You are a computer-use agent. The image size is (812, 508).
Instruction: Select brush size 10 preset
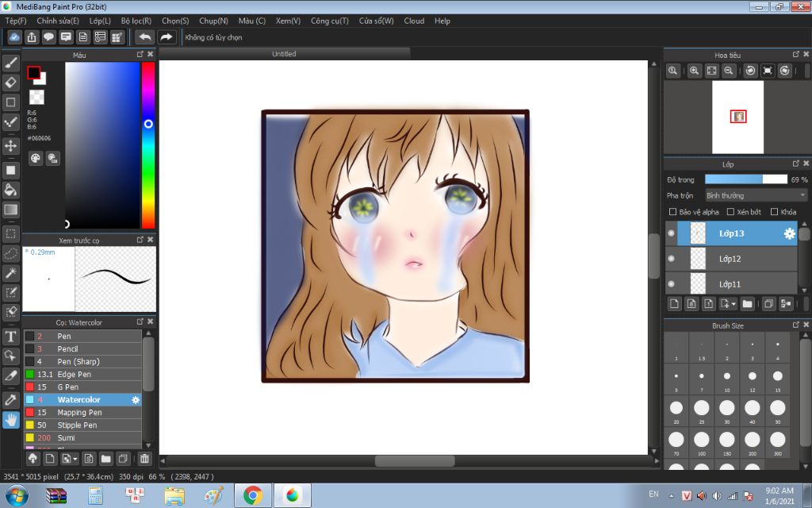(x=727, y=378)
